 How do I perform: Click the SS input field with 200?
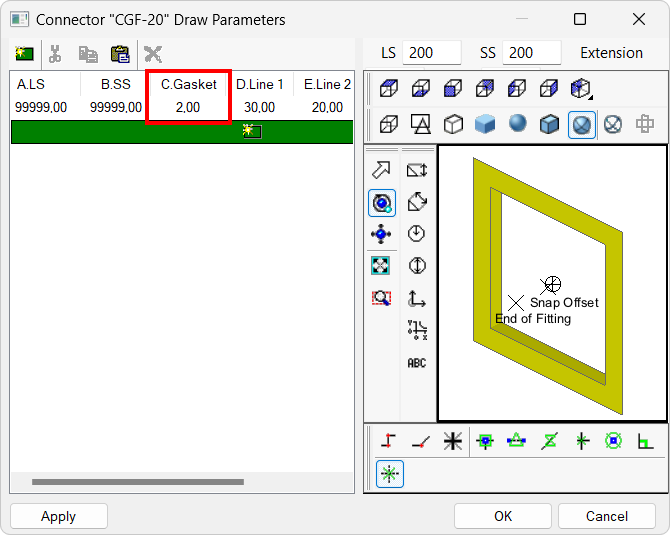point(532,53)
